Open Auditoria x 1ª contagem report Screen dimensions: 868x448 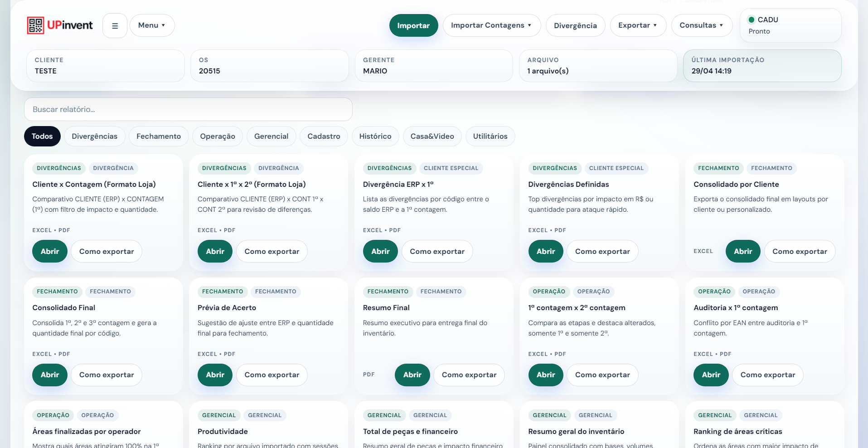click(711, 375)
